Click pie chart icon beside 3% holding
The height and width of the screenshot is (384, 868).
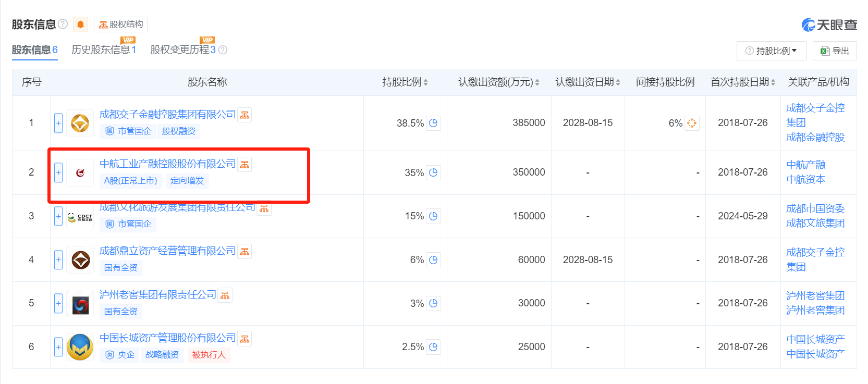tap(433, 303)
